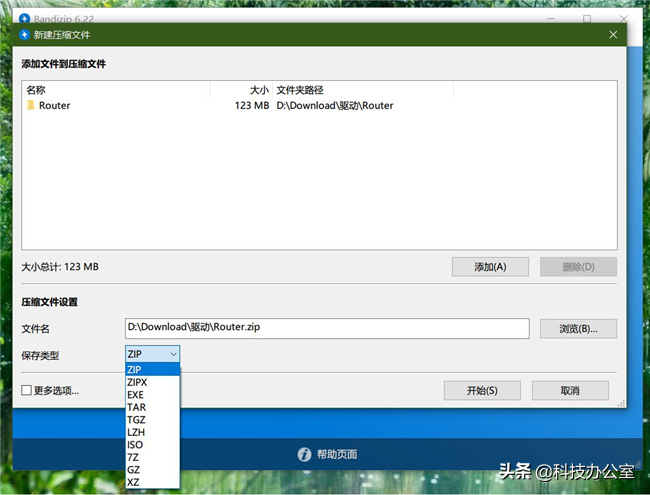Choose ZIPX format from the list
Viewport: 650px width, 495px height.
pos(153,382)
